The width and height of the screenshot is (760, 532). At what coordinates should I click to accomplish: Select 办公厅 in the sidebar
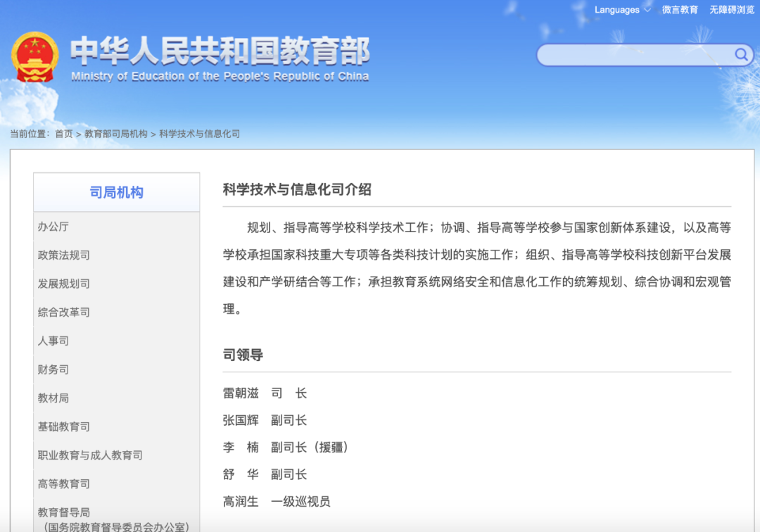click(x=53, y=227)
